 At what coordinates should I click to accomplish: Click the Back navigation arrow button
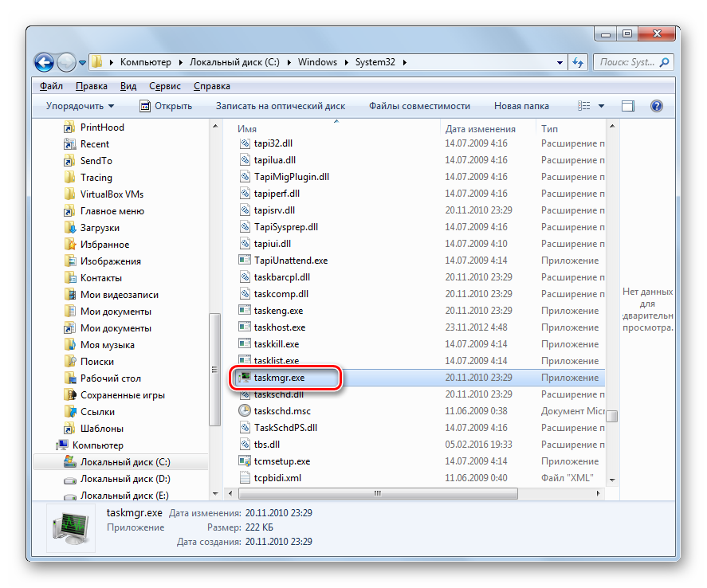pyautogui.click(x=45, y=62)
